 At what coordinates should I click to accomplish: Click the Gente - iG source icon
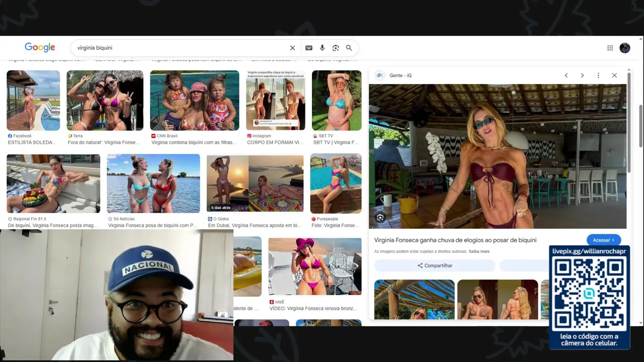(380, 75)
